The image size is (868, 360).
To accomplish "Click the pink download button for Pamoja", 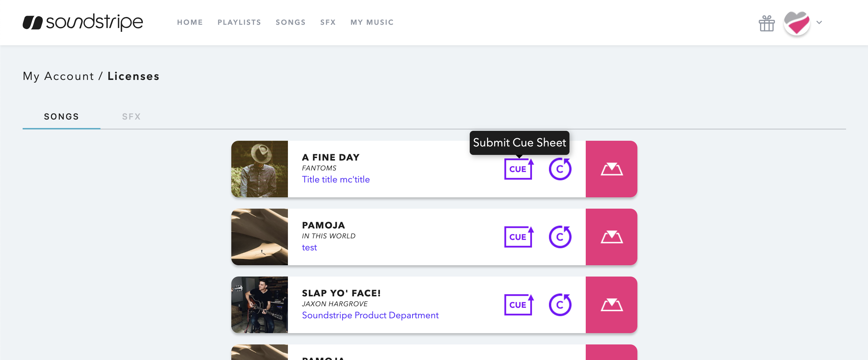I will [x=612, y=237].
